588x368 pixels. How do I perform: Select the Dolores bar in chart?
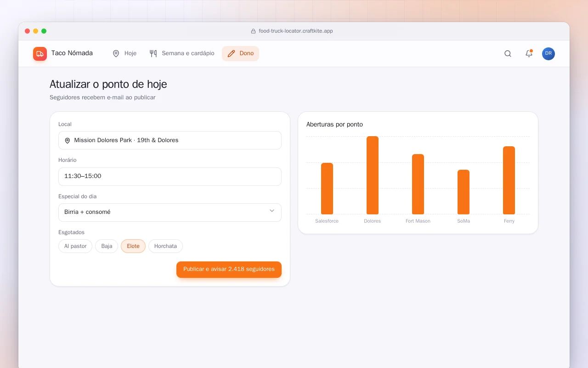373,175
